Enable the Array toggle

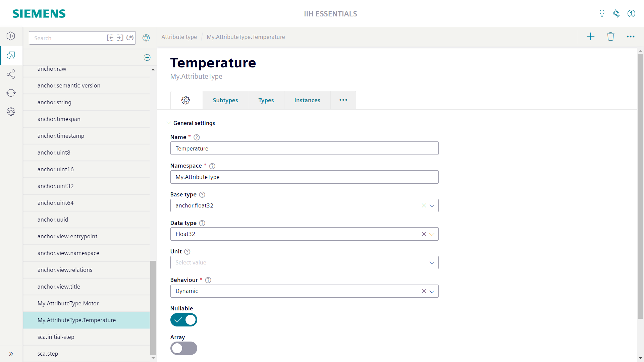pos(184,348)
